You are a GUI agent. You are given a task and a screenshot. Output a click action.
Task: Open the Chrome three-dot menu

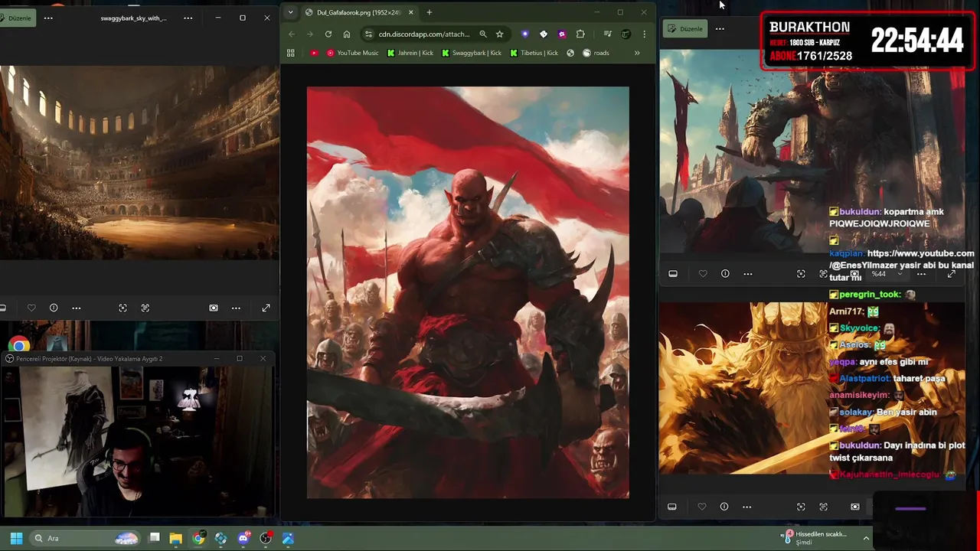click(645, 34)
